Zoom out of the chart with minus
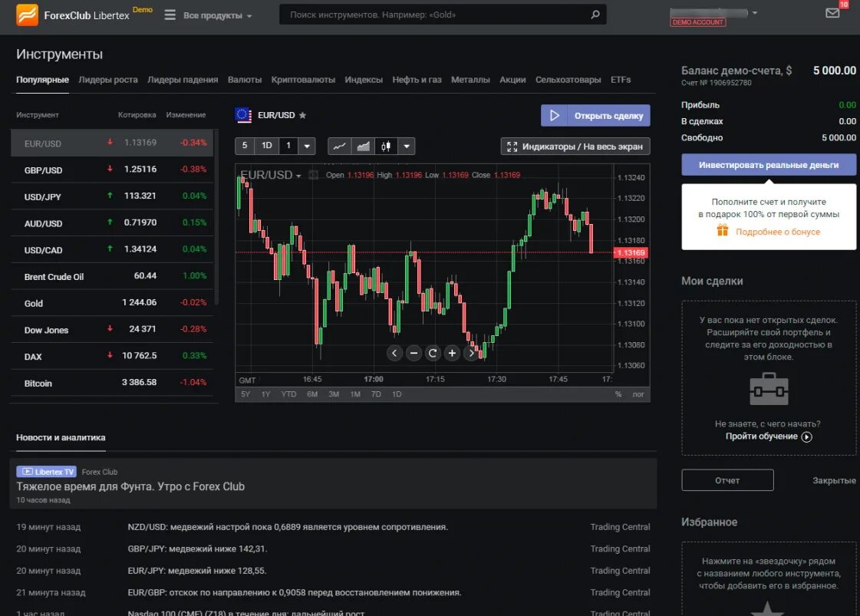The width and height of the screenshot is (860, 616). pyautogui.click(x=414, y=353)
